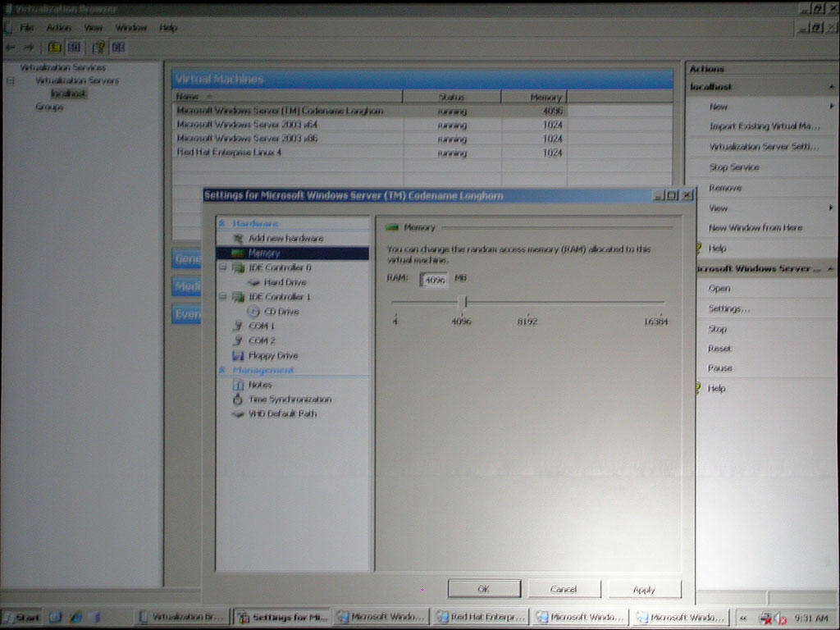Open the View menu in menu bar
This screenshot has height=630, width=840.
point(94,28)
